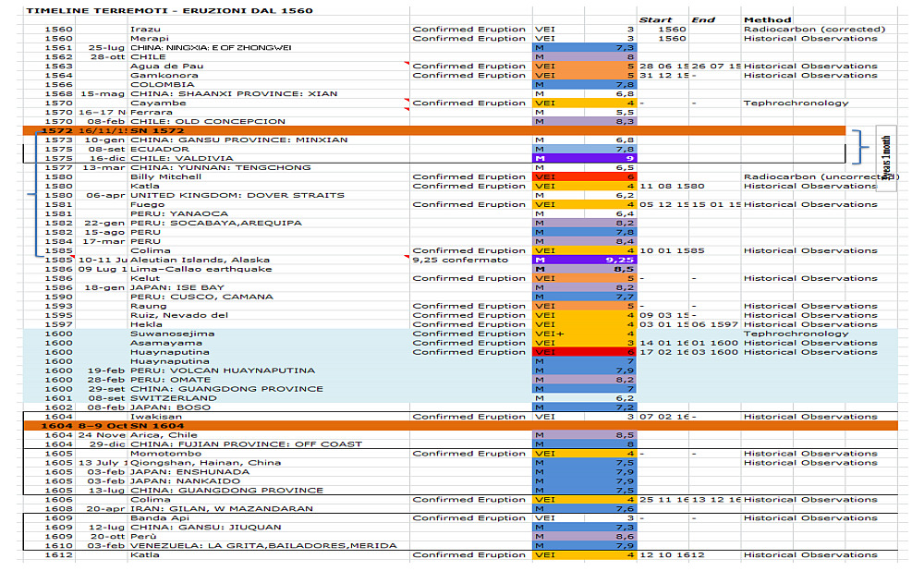This screenshot has width=924, height=571.
Task: Click the Billy Mitchell cell
Action: click(165, 176)
